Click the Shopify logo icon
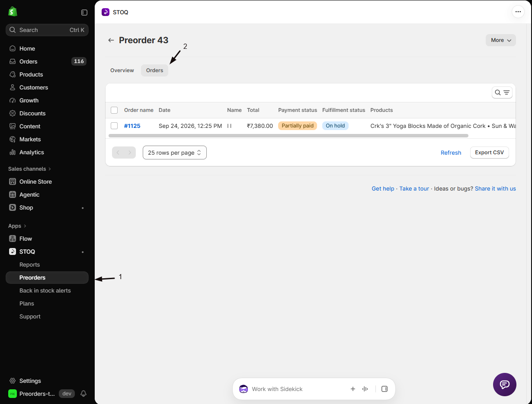 13,12
